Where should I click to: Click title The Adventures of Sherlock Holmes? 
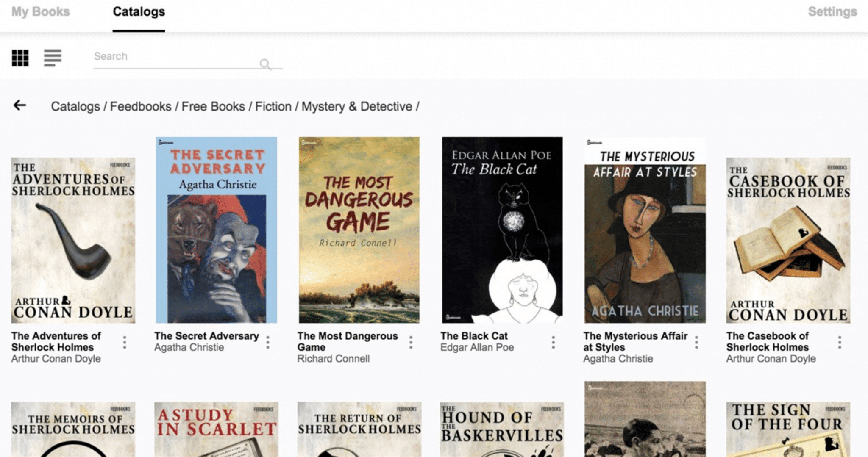56,341
